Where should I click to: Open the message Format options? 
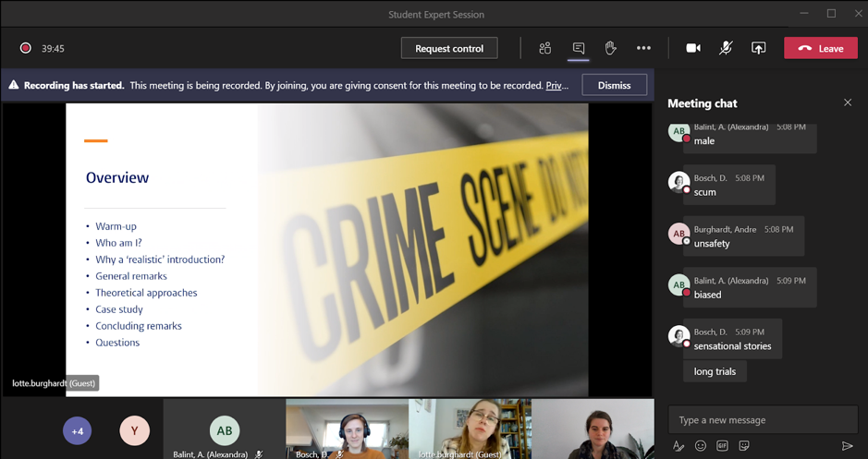679,446
